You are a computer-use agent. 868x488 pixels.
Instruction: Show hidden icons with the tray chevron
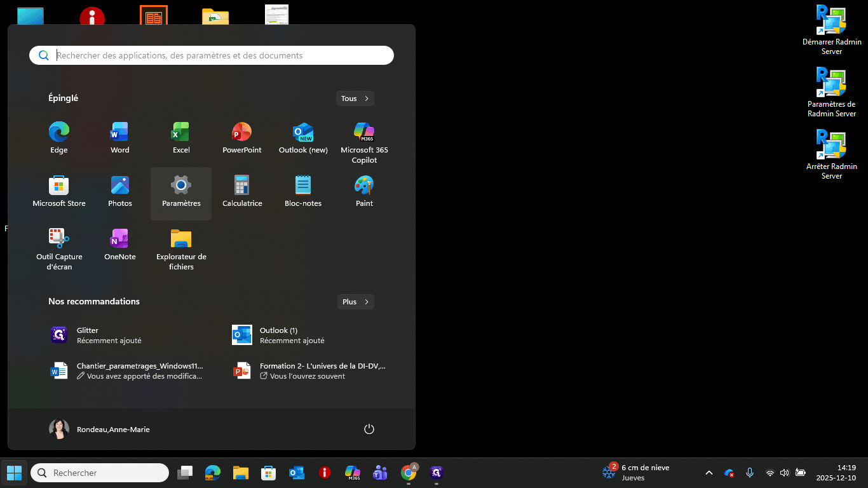pos(709,473)
